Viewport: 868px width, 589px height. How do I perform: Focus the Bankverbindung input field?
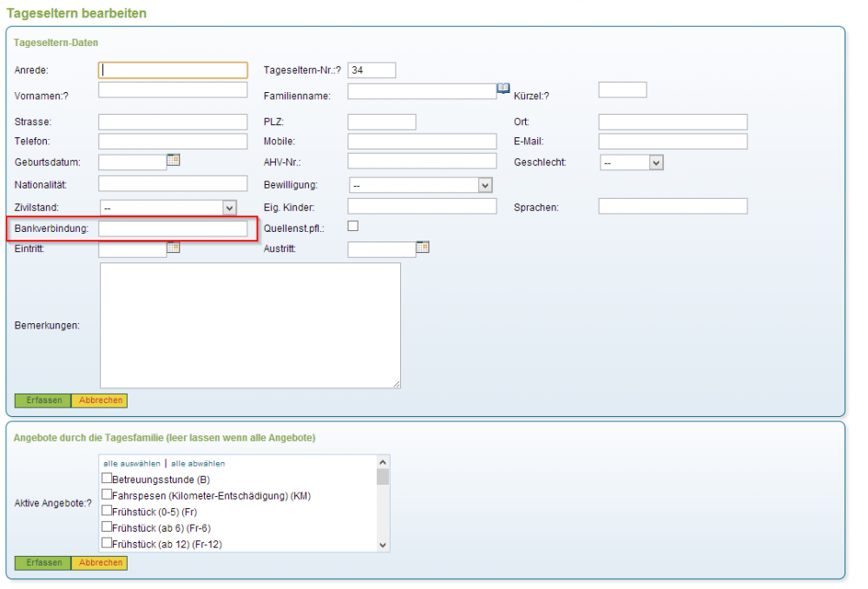point(173,228)
